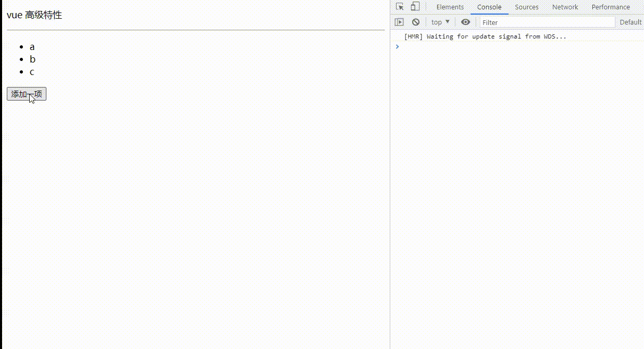Click the 添加一项 button
Image resolution: width=644 pixels, height=349 pixels.
coord(27,94)
